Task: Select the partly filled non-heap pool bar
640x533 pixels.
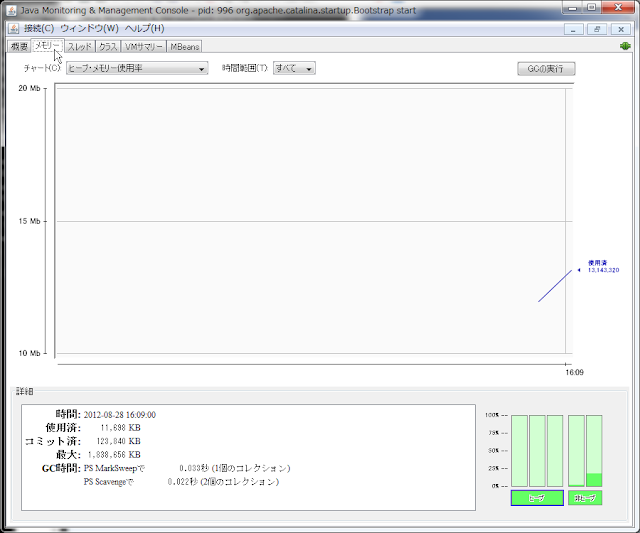Action: point(594,451)
